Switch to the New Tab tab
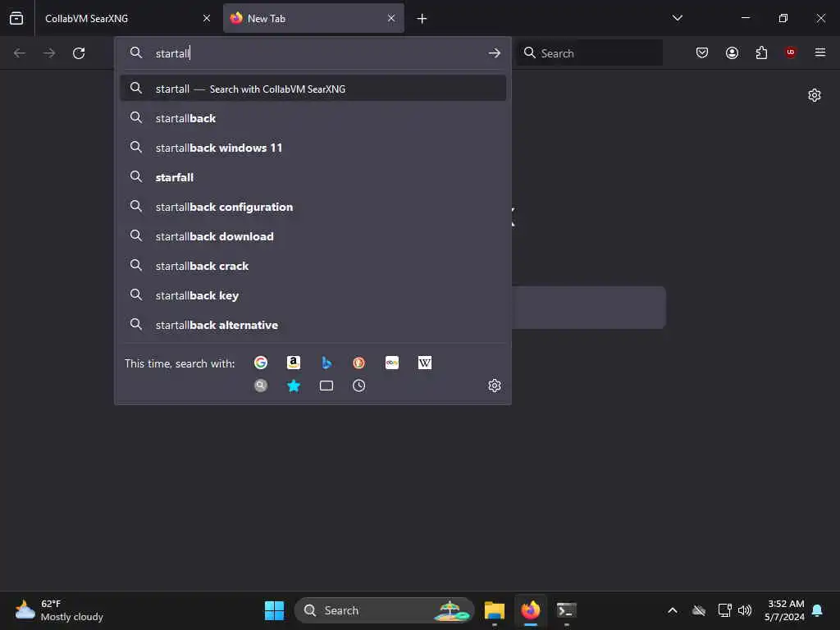840x630 pixels. tap(313, 18)
